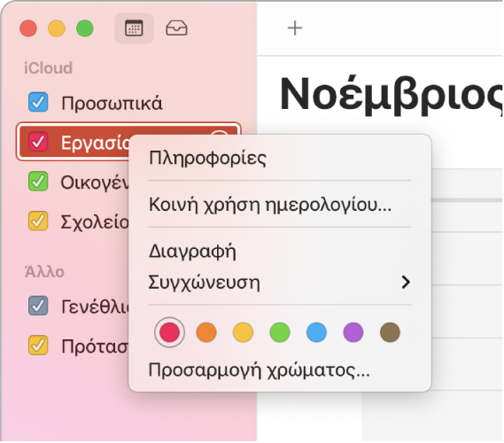Minimize window with the yellow button

pyautogui.click(x=57, y=28)
